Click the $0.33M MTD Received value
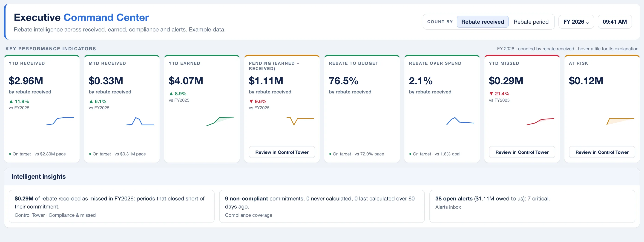 [106, 81]
